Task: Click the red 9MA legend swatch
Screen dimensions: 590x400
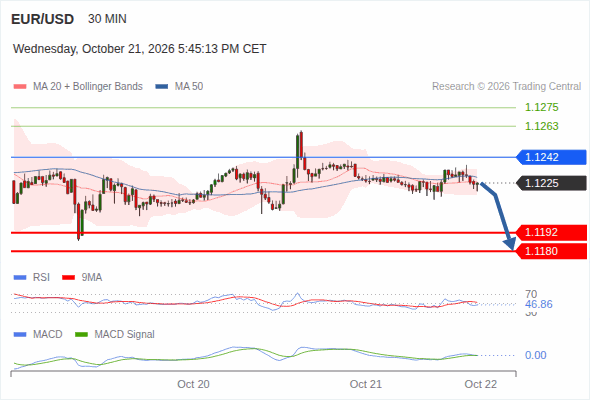Action: pos(68,278)
